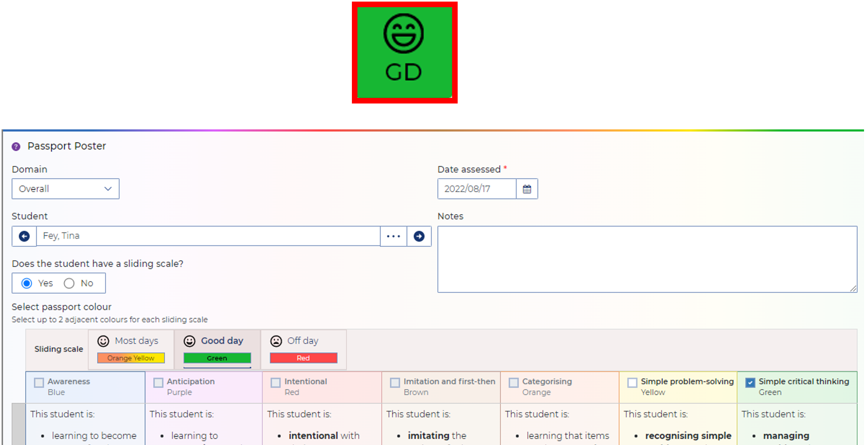Viewport: 868px width, 445px height.
Task: Click the Off day sad face icon
Action: pyautogui.click(x=276, y=341)
